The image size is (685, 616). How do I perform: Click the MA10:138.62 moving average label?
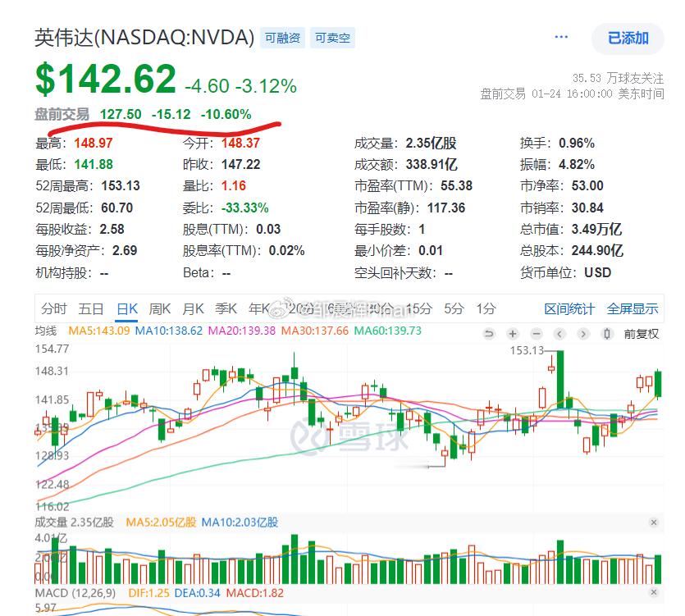(x=169, y=331)
